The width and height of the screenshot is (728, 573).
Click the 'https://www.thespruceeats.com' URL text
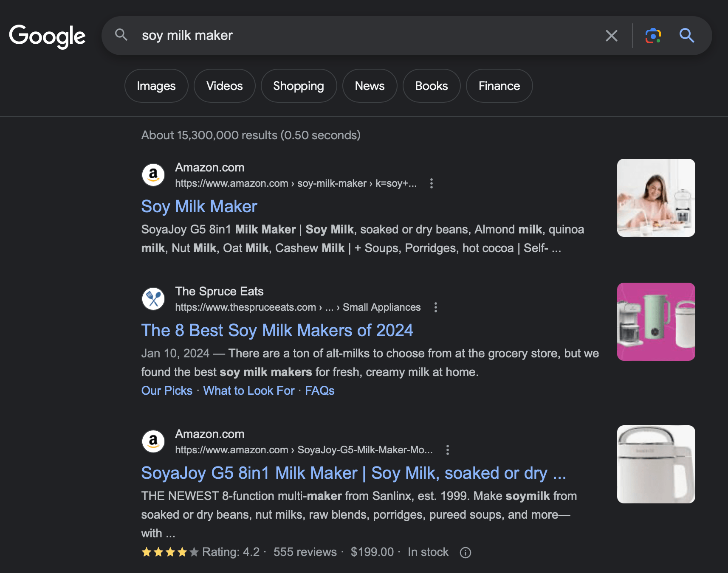(x=245, y=307)
